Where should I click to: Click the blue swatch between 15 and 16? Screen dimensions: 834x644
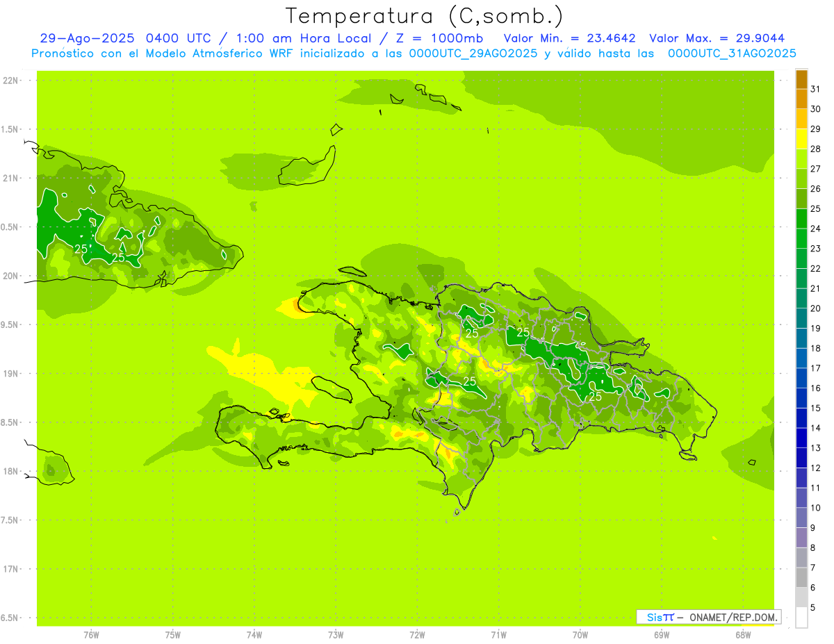(801, 398)
